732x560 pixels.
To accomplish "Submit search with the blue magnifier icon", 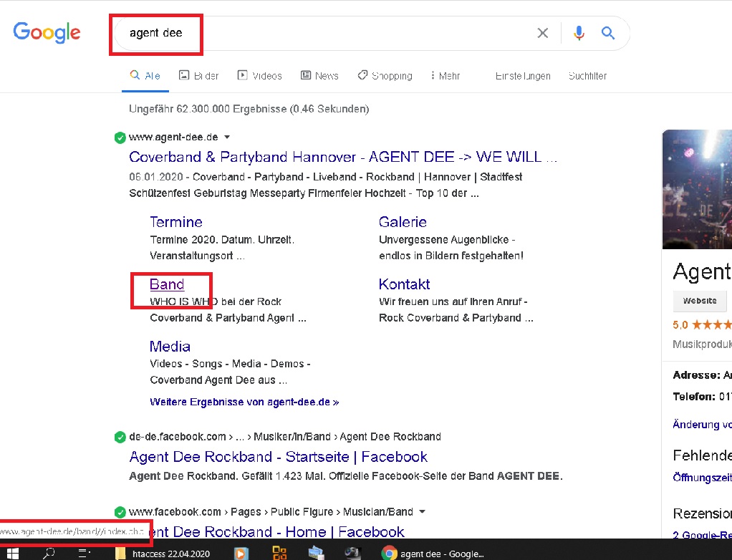I will 608,33.
